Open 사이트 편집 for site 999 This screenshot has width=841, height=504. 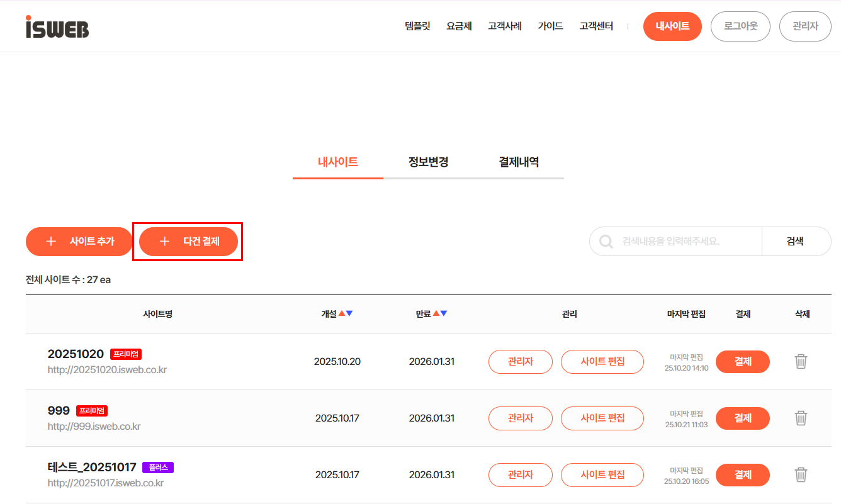click(602, 418)
